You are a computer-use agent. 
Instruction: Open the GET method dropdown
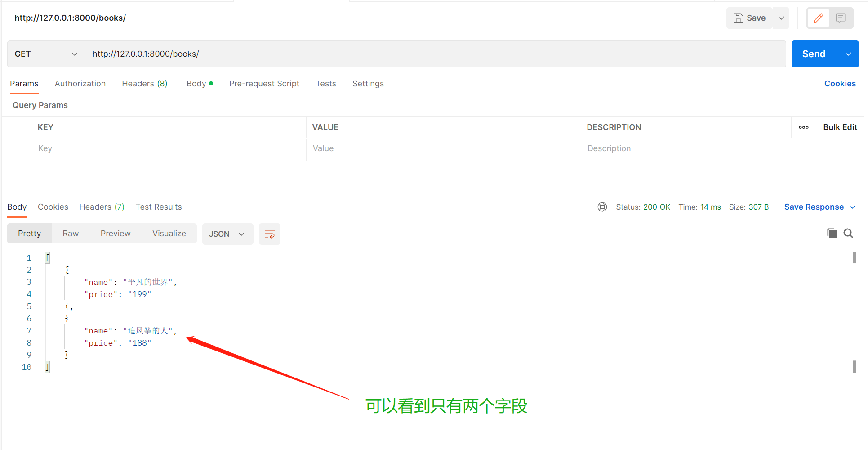coord(46,54)
